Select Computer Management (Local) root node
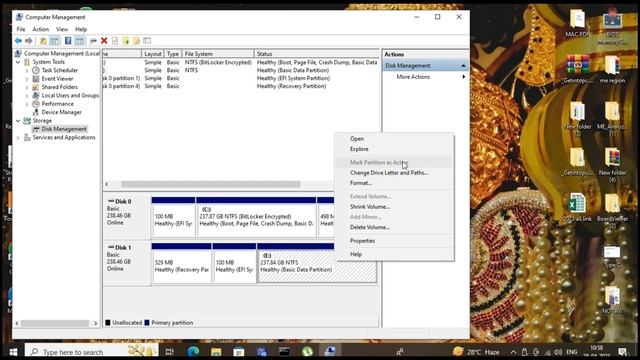The width and height of the screenshot is (640, 360). [x=61, y=53]
